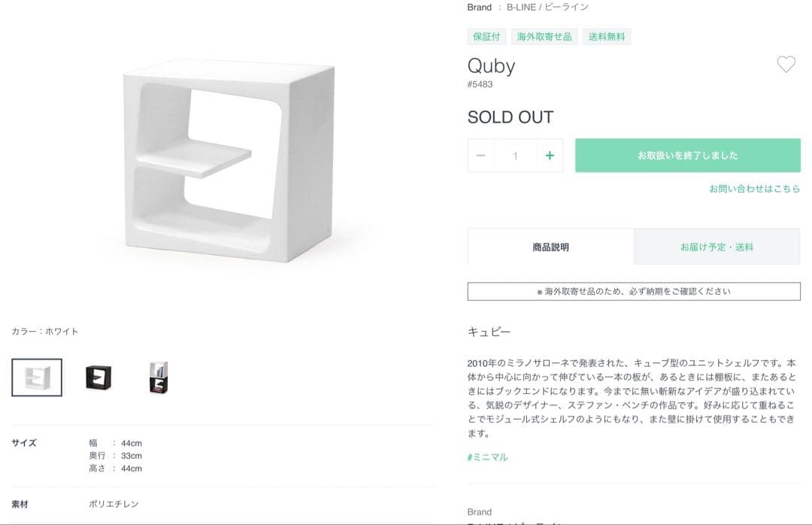
Task: Click the 海外取寄せ品 badge
Action: pos(544,36)
